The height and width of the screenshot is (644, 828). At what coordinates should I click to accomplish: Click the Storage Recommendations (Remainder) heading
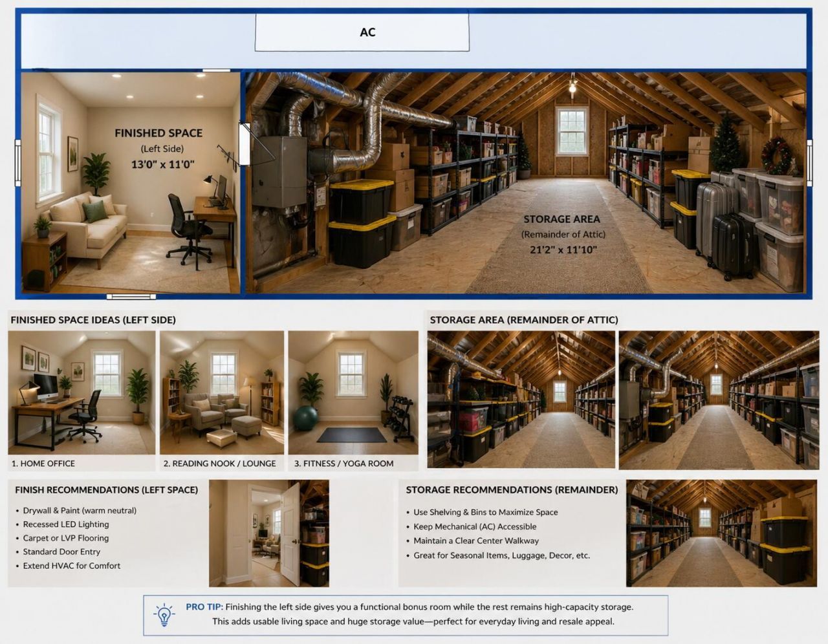tap(512, 490)
